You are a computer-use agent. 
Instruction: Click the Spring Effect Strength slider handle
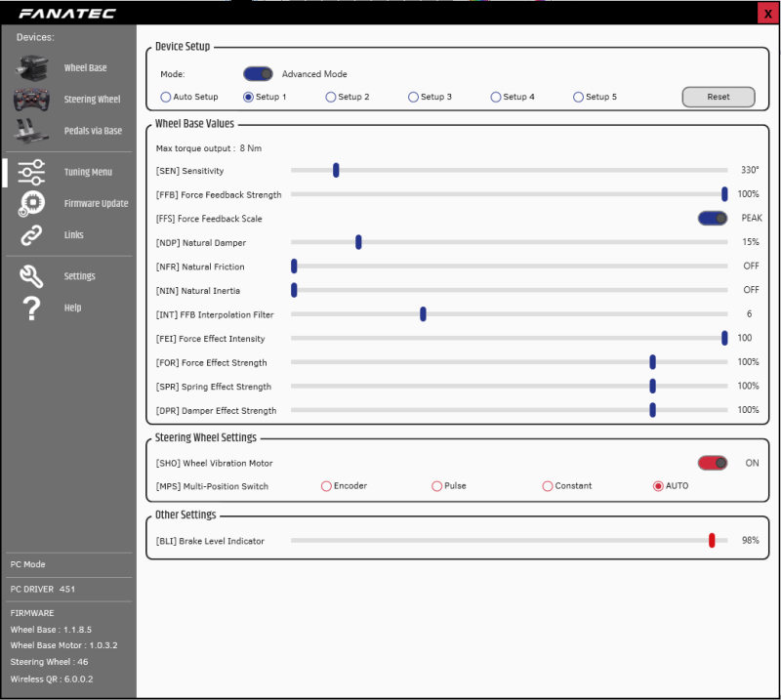652,386
